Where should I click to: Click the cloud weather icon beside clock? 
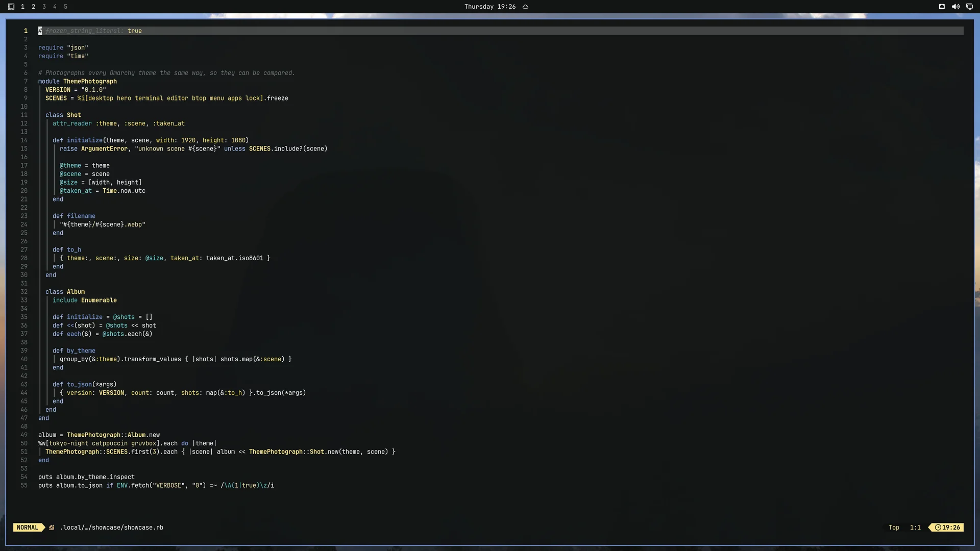(x=525, y=7)
